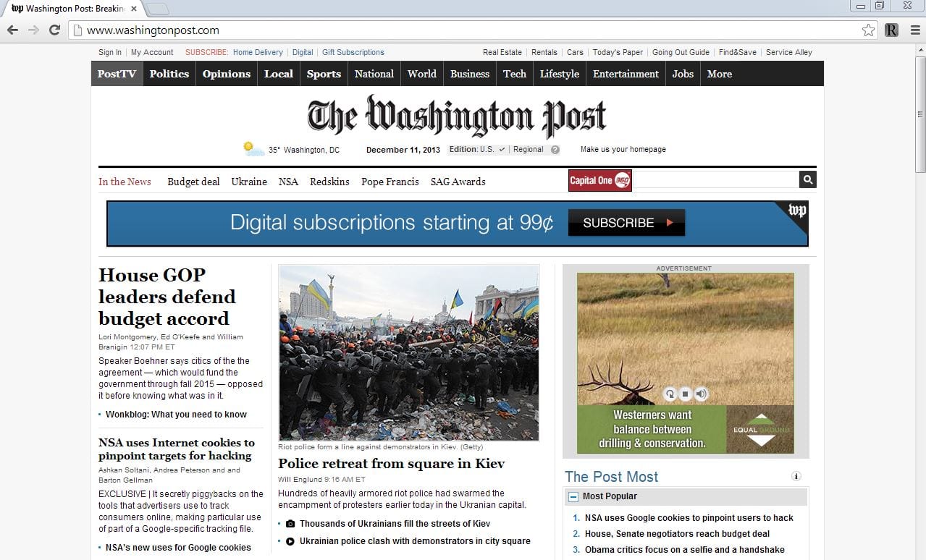This screenshot has width=926, height=560.
Task: Open the Politics section menu
Action: 169,74
